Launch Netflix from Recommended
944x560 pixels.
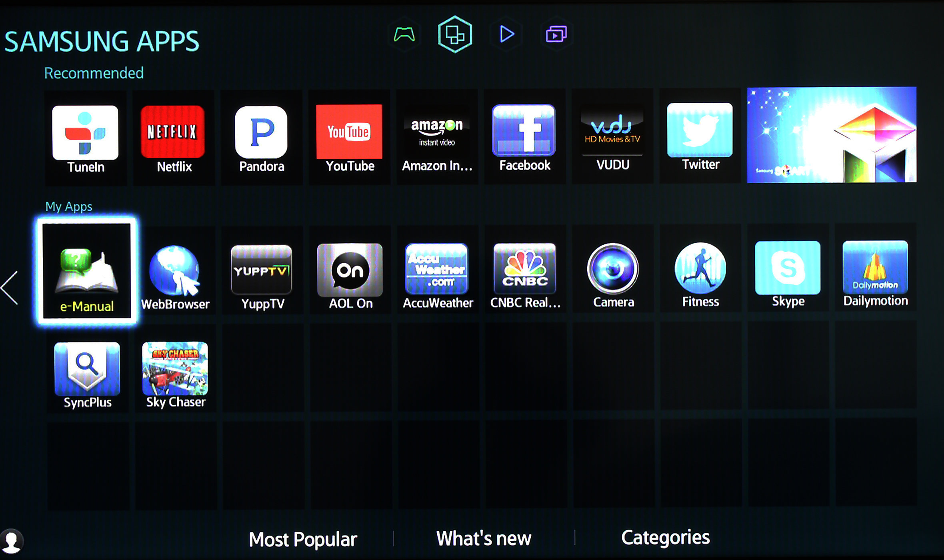pyautogui.click(x=174, y=138)
